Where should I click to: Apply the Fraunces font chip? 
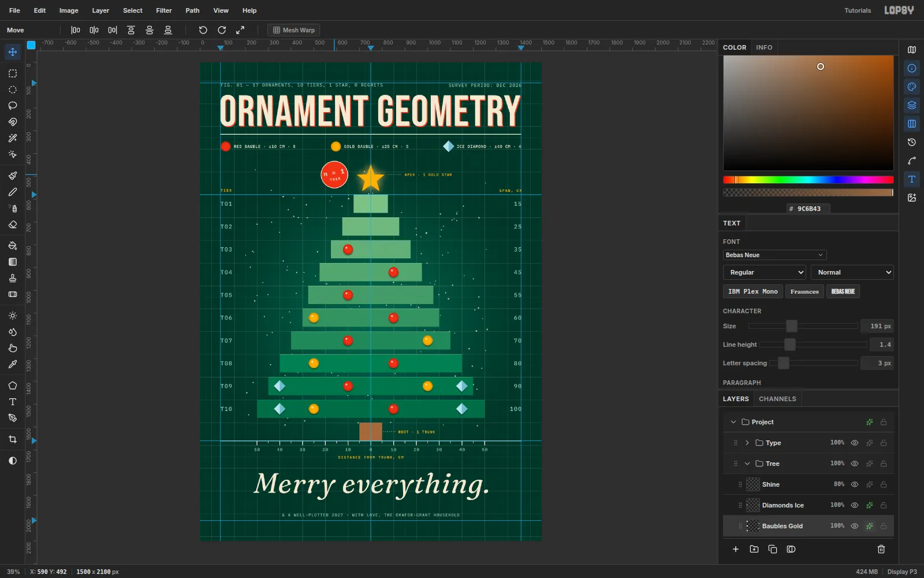pos(804,291)
